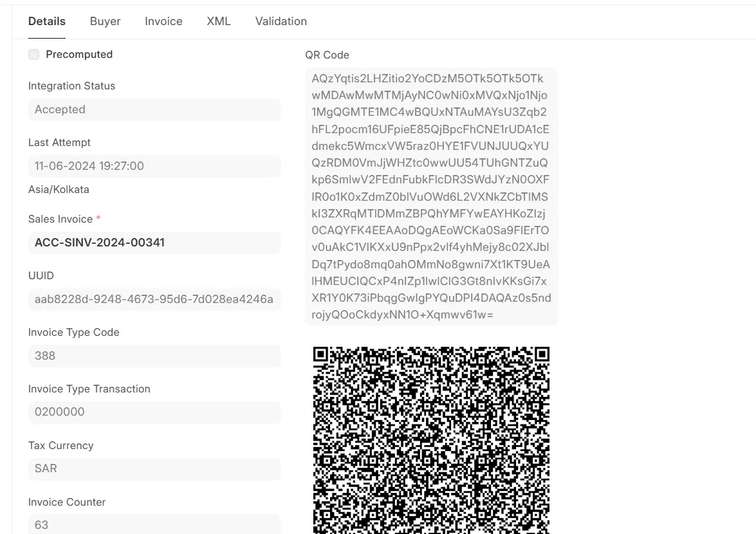Click the Tax Currency label
The height and width of the screenshot is (534, 756).
click(60, 445)
